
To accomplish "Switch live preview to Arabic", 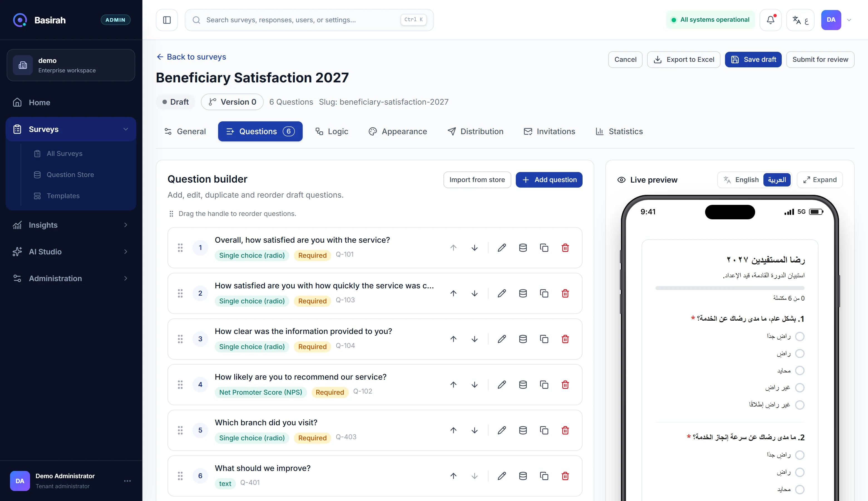I will point(777,180).
